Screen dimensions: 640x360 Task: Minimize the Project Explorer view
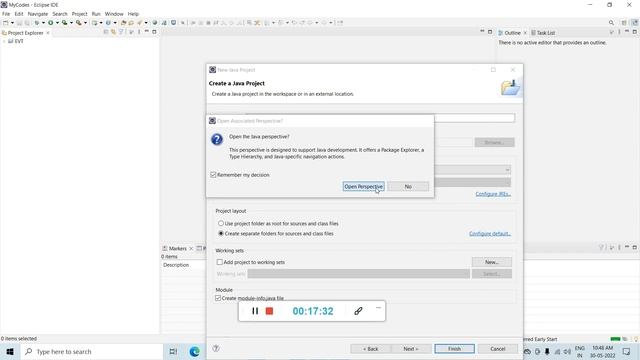(147, 31)
